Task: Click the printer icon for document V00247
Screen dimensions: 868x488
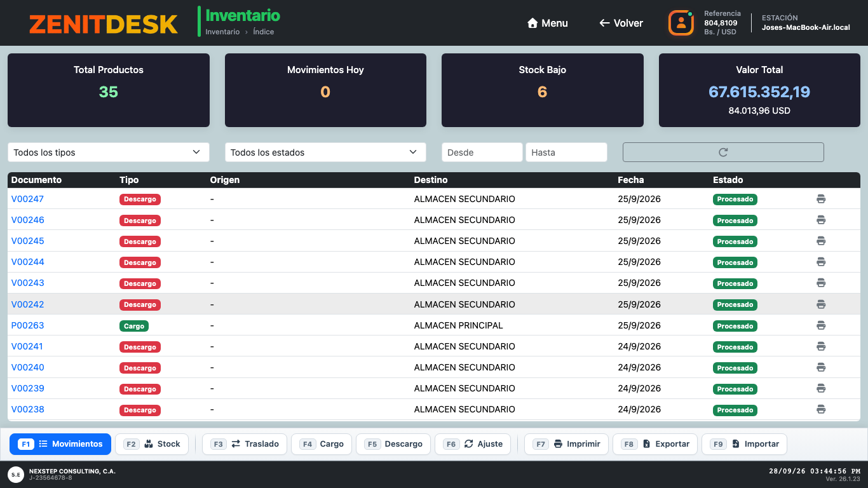Action: [x=821, y=199]
